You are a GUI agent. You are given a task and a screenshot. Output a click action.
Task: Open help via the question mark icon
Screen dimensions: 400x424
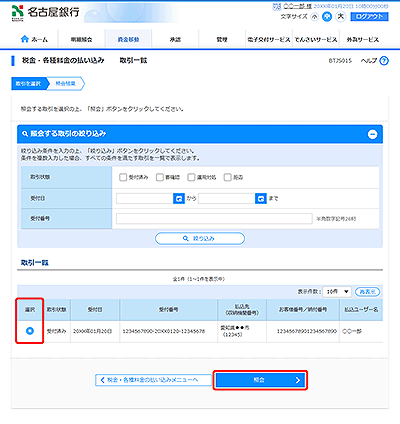(384, 61)
